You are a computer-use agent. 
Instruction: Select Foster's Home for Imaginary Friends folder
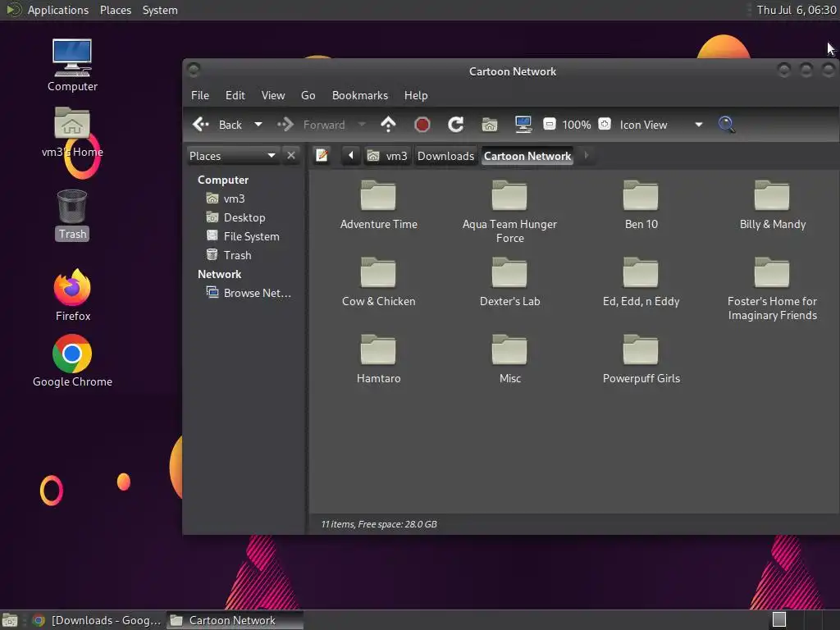pos(772,290)
